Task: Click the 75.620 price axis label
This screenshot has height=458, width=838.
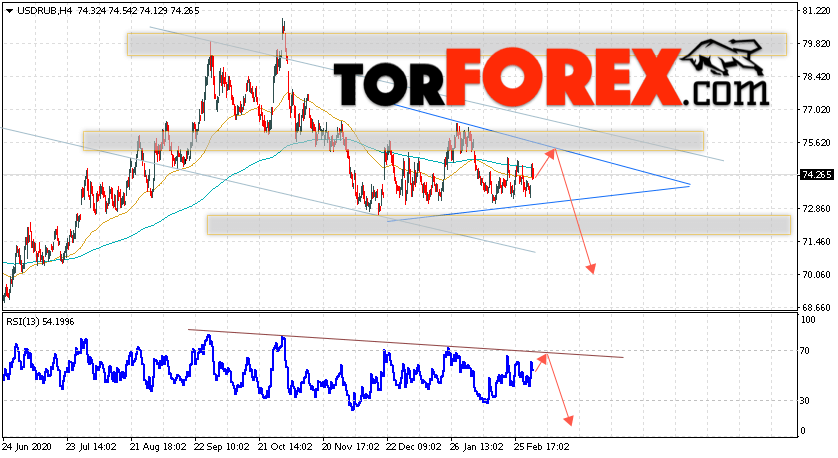Action: [817, 143]
